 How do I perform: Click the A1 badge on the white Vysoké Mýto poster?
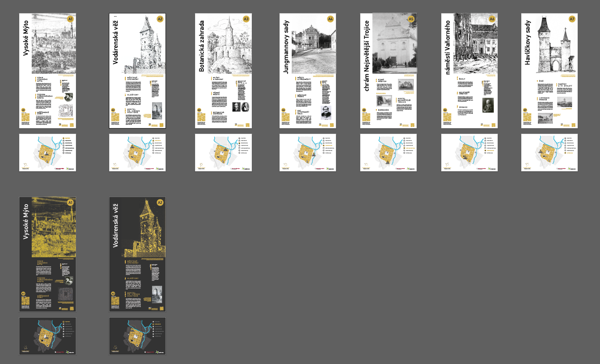70,19
